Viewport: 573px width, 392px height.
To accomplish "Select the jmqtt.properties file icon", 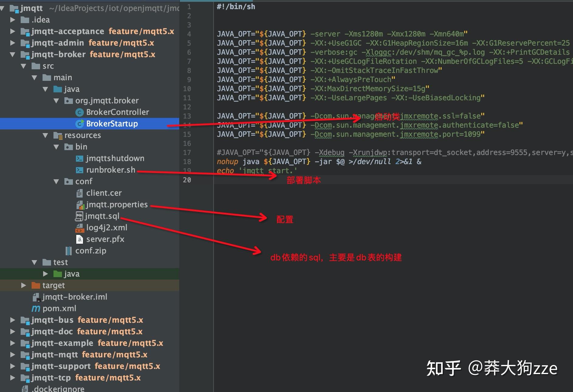I will 80,205.
